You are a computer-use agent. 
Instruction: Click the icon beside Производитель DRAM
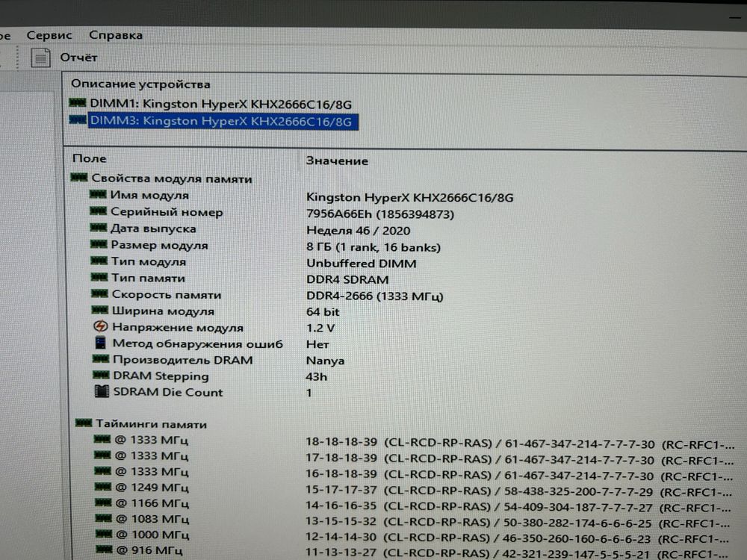[x=101, y=358]
